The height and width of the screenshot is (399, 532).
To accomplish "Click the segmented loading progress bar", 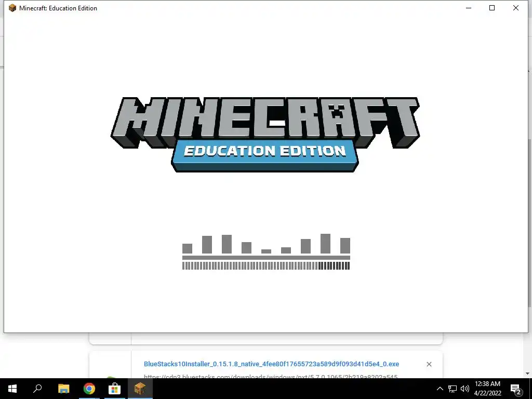I will point(266,265).
